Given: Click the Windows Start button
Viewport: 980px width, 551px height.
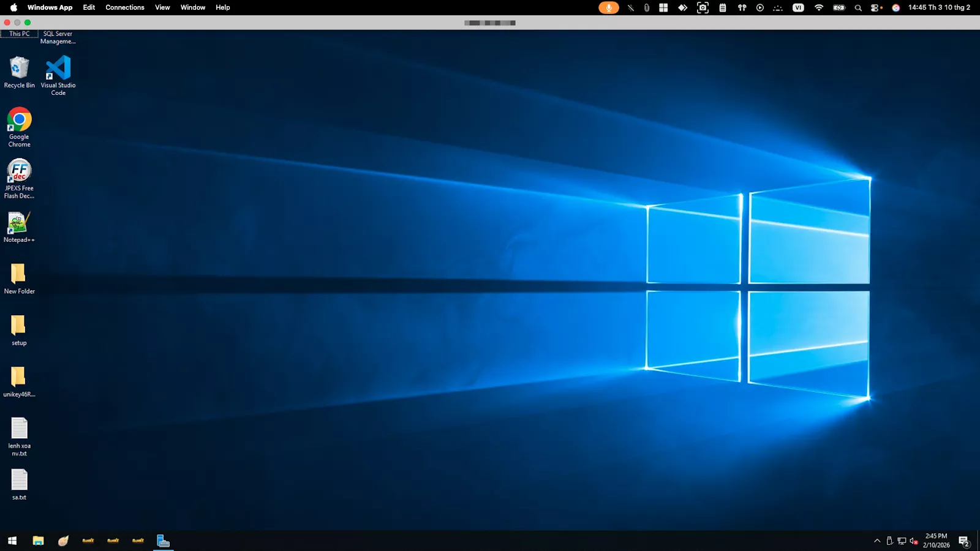Looking at the screenshot, I should 12,541.
